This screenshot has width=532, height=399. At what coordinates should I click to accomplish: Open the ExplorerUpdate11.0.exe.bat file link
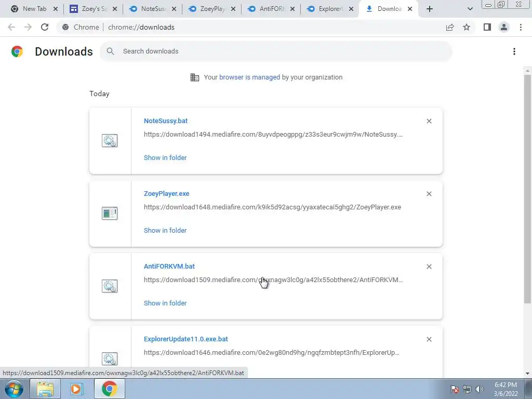[186, 339]
